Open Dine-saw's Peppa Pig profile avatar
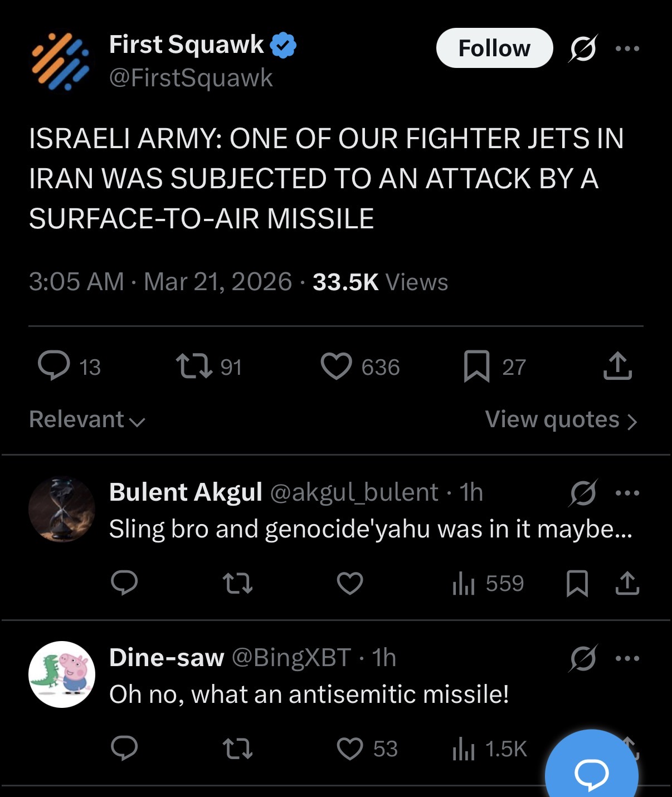 [x=62, y=674]
